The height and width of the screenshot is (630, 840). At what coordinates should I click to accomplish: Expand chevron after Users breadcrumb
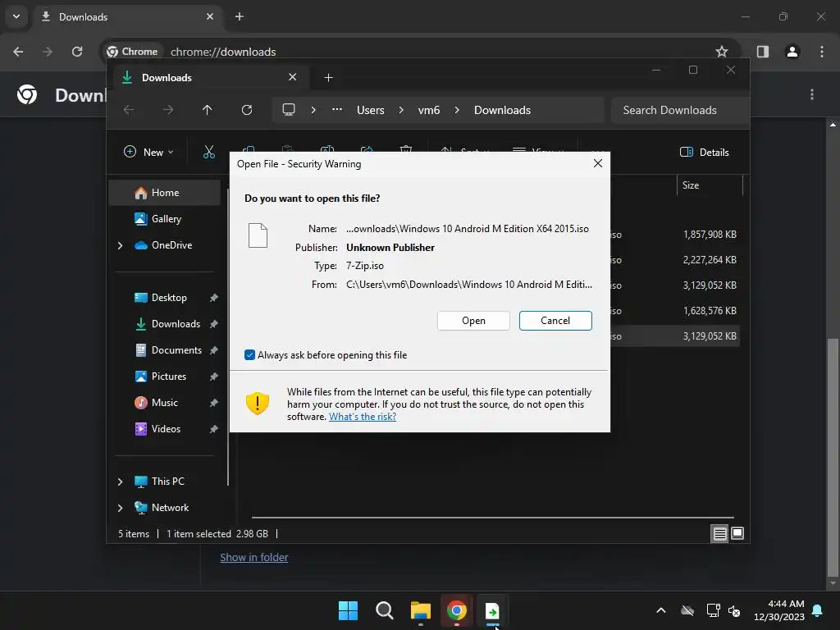[400, 110]
